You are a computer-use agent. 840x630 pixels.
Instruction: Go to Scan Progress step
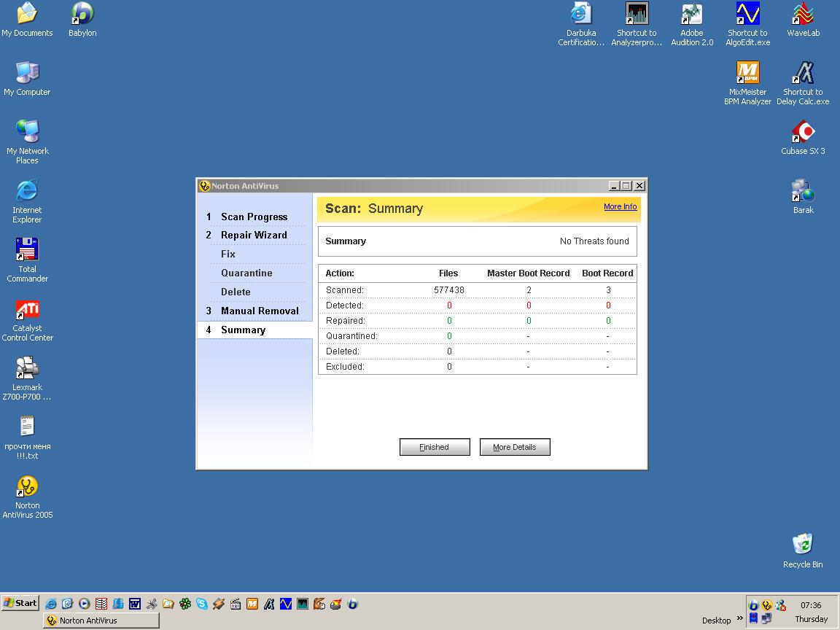(254, 217)
